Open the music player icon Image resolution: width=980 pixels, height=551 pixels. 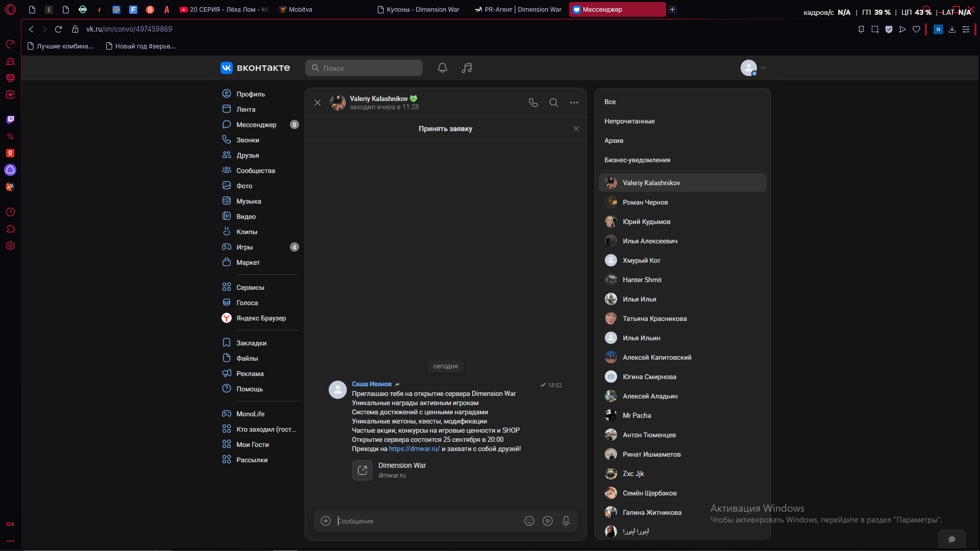pos(467,68)
